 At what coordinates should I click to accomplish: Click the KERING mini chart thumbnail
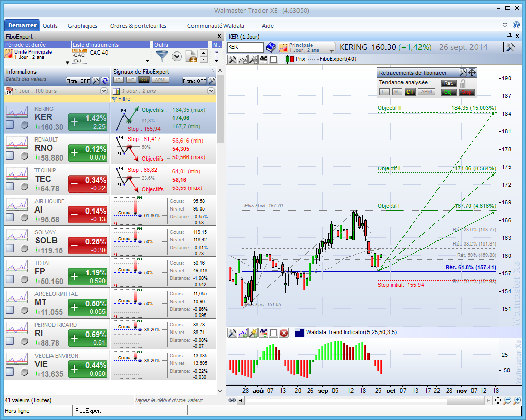pos(17,111)
